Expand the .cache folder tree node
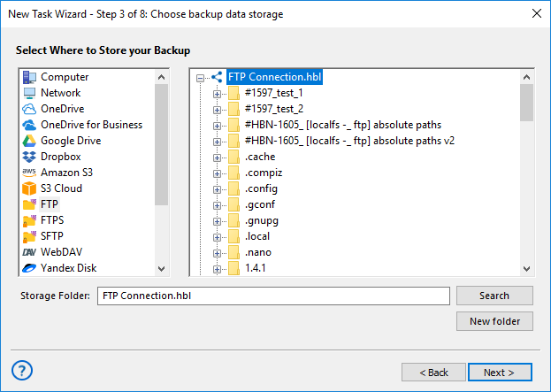 click(218, 158)
